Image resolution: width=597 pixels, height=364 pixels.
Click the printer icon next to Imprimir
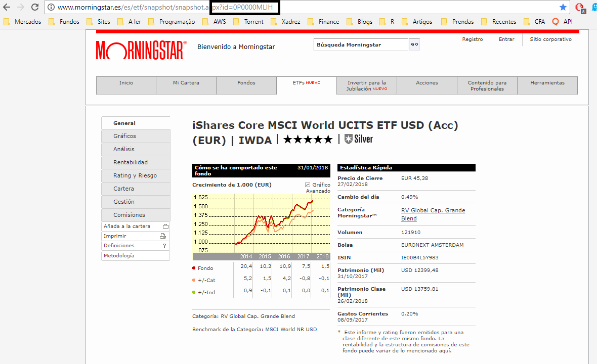(x=163, y=236)
